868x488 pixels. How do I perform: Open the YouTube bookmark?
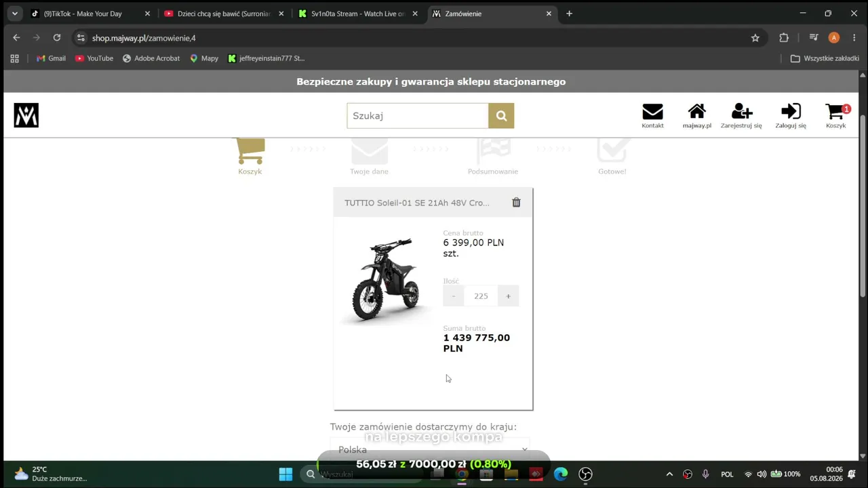(x=94, y=58)
